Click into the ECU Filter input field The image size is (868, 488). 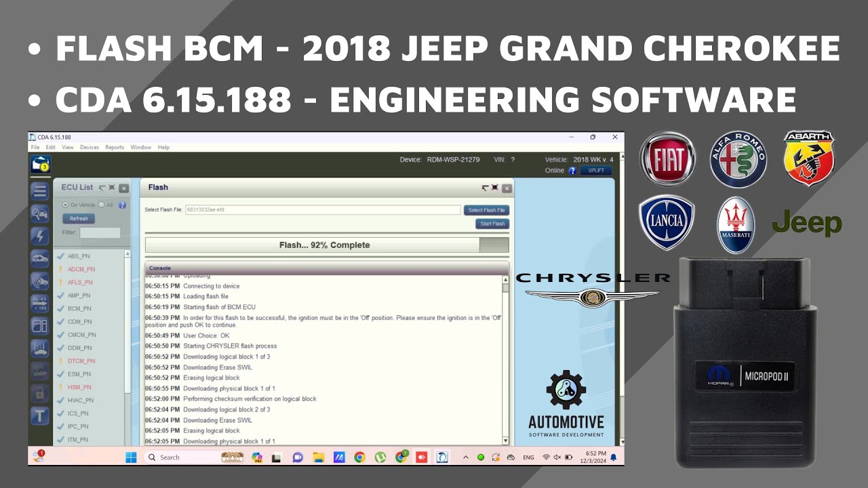click(x=100, y=232)
